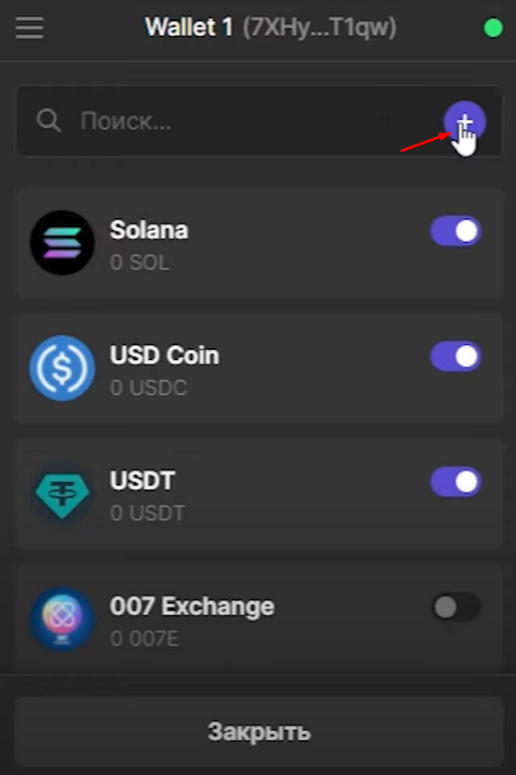
Task: Select the USDT token row
Action: pos(259,494)
